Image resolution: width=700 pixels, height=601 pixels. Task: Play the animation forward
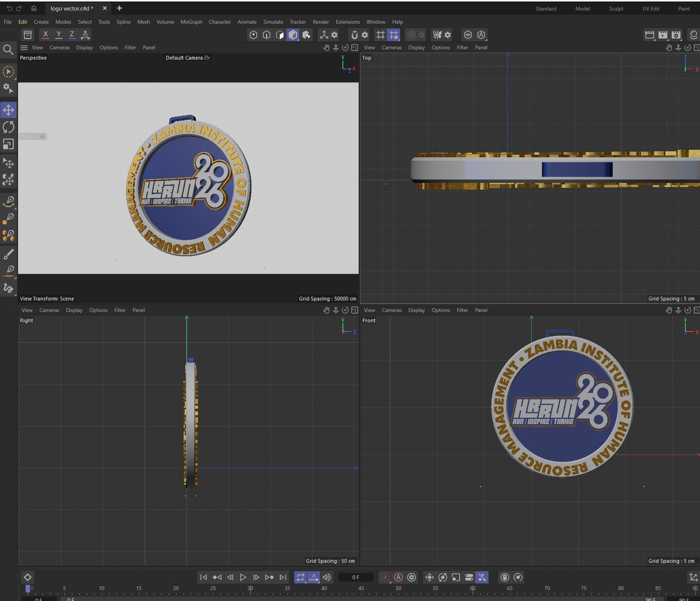coord(243,577)
